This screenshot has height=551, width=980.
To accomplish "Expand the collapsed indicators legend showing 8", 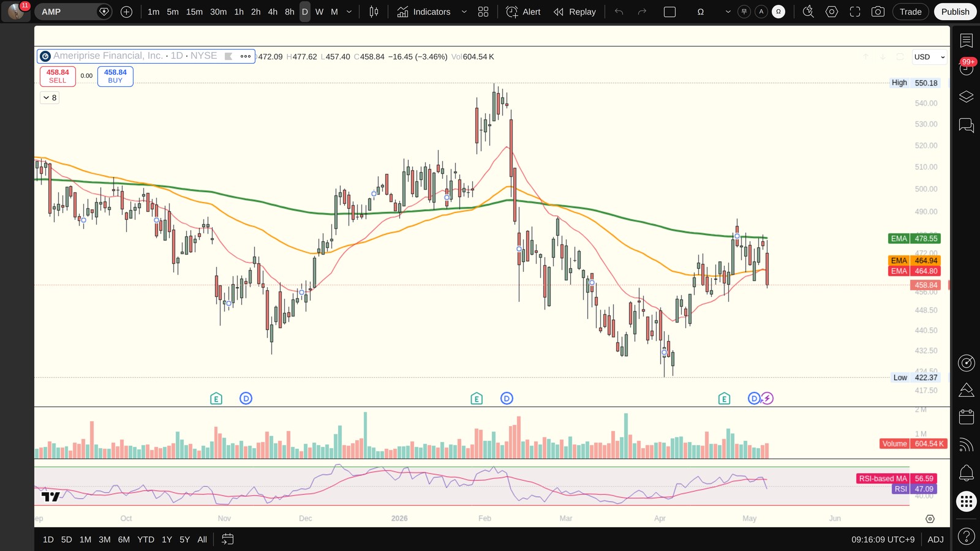I will pos(50,97).
